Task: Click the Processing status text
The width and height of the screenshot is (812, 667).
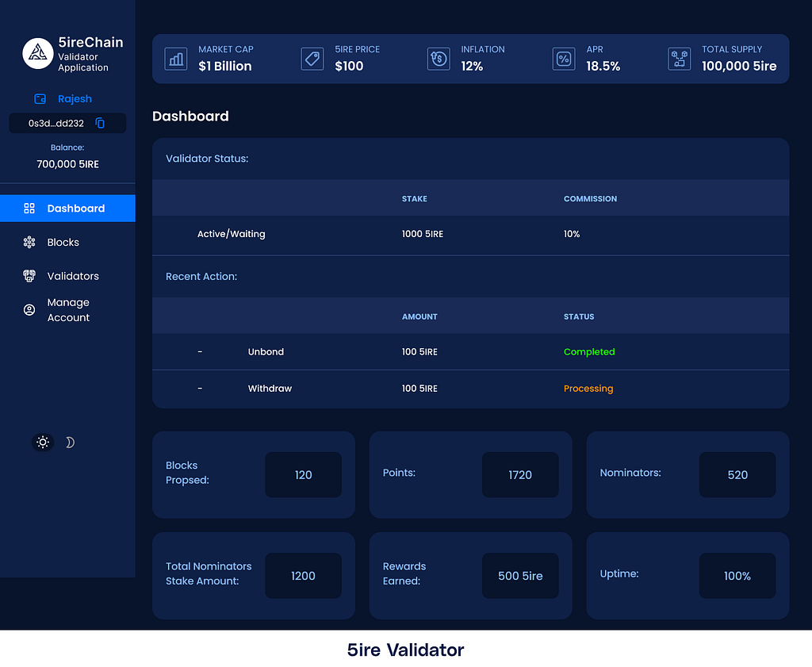Action: pos(588,389)
